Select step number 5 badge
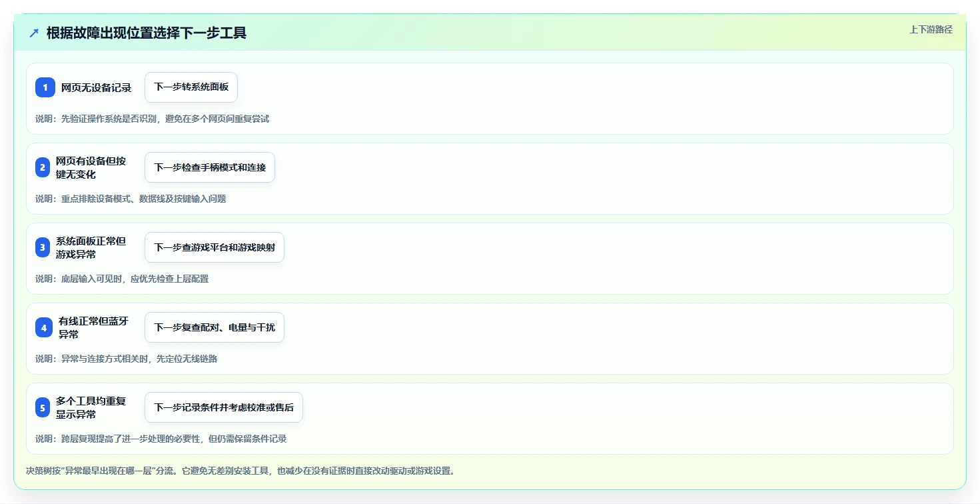The height and width of the screenshot is (504, 980). 43,407
